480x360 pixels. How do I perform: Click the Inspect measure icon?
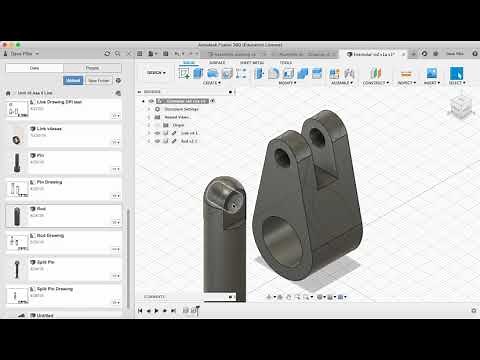(x=406, y=74)
